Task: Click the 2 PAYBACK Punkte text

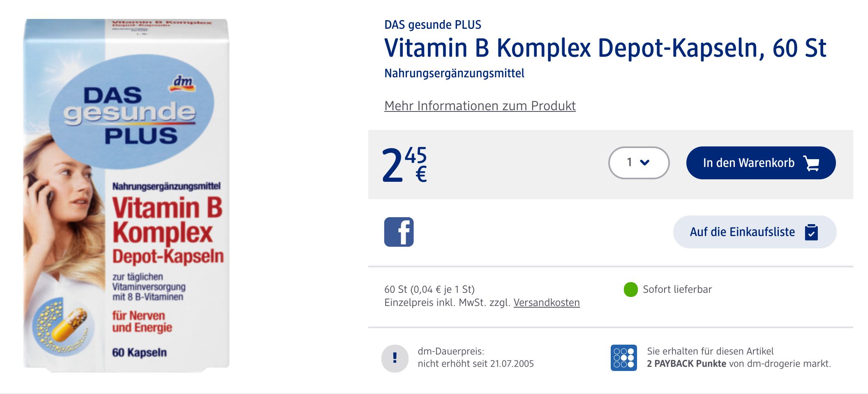Action: click(x=686, y=364)
